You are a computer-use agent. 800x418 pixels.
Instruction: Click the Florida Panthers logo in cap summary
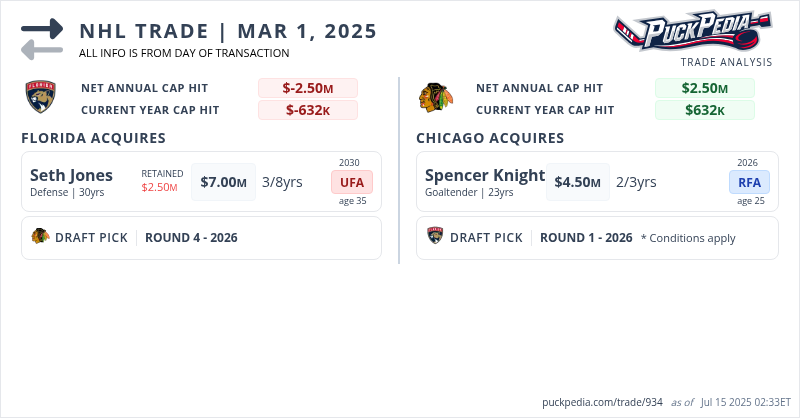tap(39, 98)
